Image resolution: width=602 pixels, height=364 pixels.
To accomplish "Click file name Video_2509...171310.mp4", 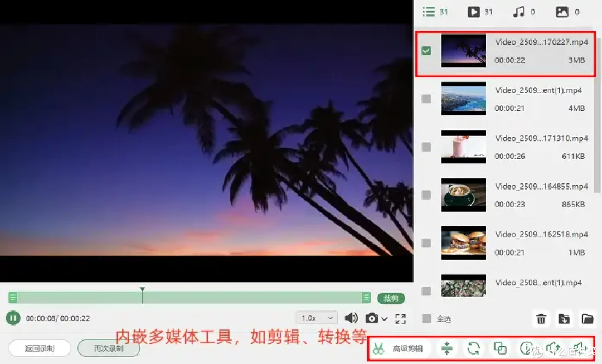I will coord(541,138).
